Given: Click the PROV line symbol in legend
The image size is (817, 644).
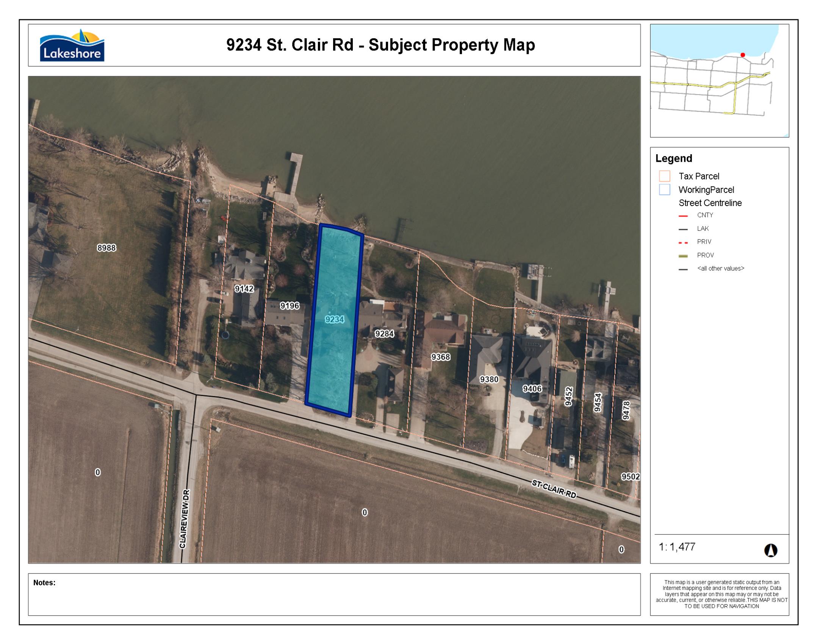Looking at the screenshot, I should point(683,256).
